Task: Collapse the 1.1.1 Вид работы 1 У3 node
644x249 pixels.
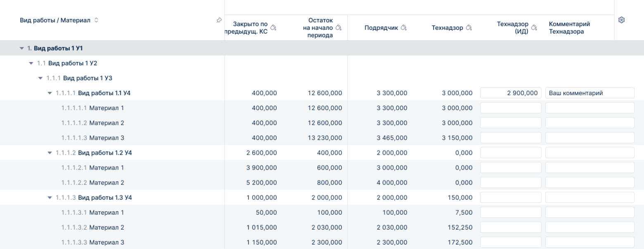Action: pyautogui.click(x=40, y=78)
